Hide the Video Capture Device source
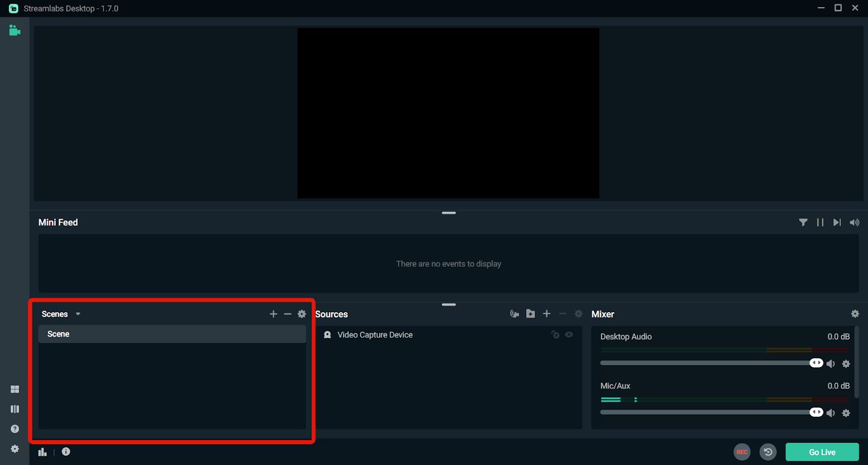 pos(569,334)
